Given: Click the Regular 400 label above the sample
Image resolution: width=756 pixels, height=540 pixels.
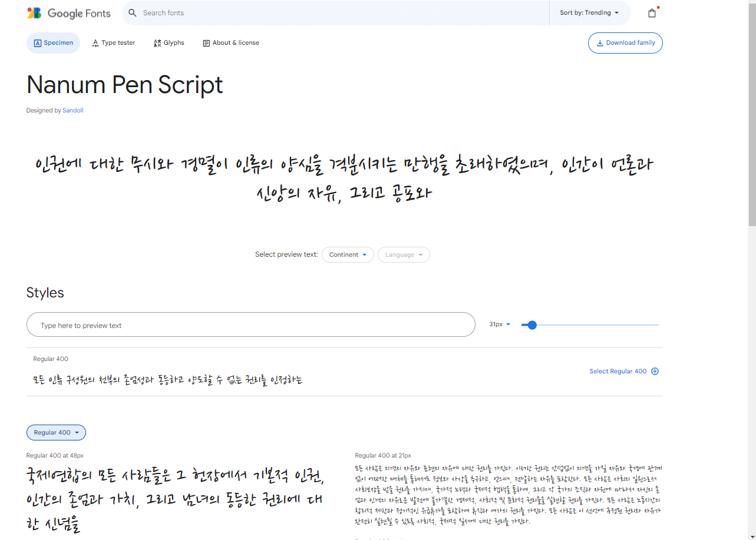Looking at the screenshot, I should click(x=51, y=359).
